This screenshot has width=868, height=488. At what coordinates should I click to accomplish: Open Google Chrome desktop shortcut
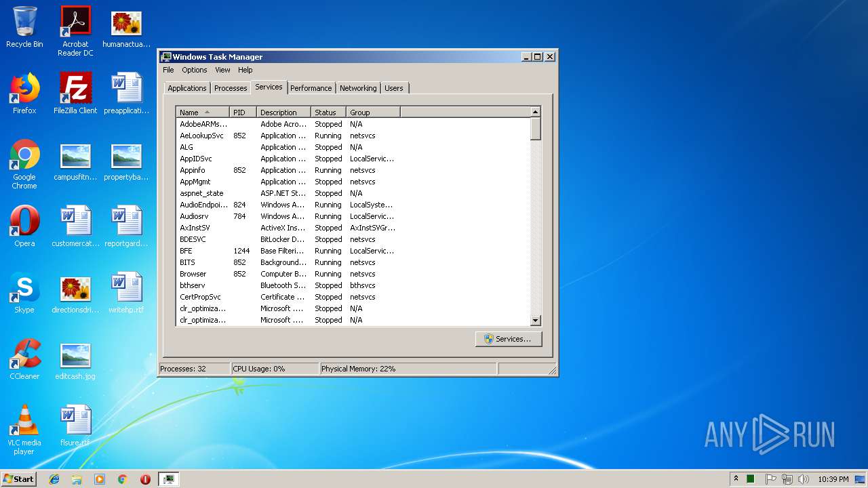[24, 164]
